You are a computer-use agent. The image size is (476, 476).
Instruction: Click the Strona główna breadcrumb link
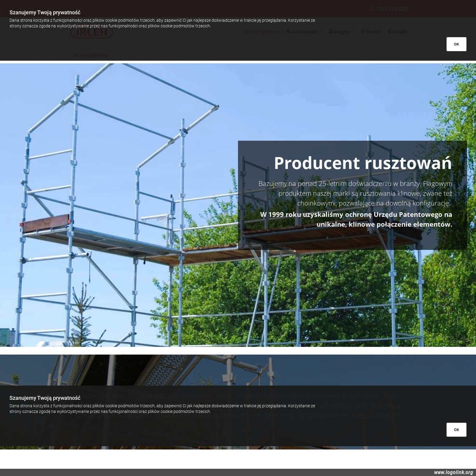[91, 55]
